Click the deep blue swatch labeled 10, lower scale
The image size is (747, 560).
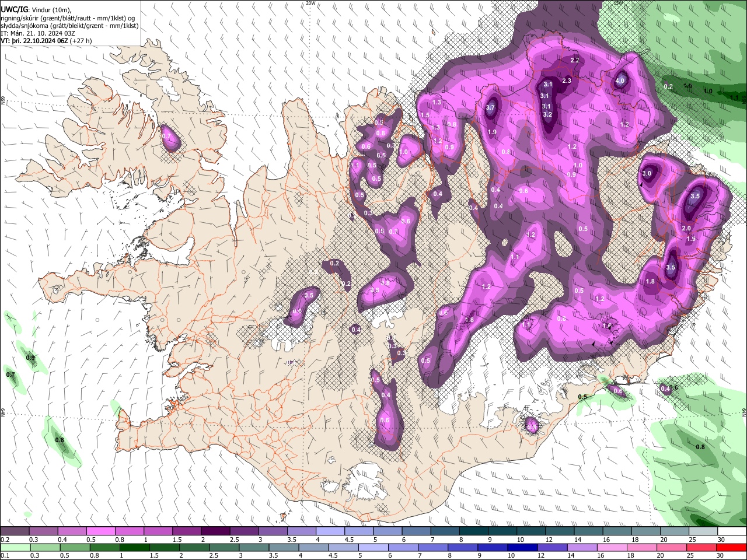522,547
